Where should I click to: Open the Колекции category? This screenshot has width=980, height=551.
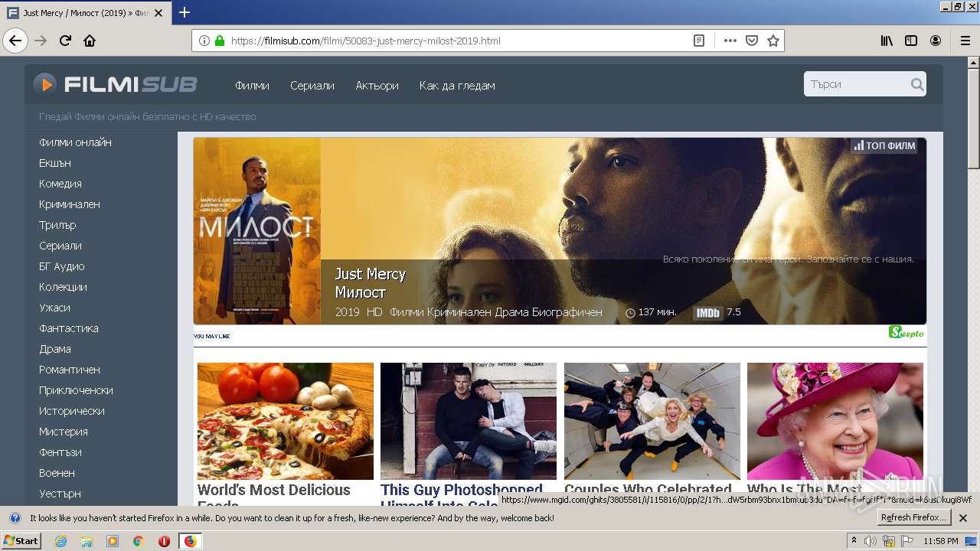click(63, 287)
